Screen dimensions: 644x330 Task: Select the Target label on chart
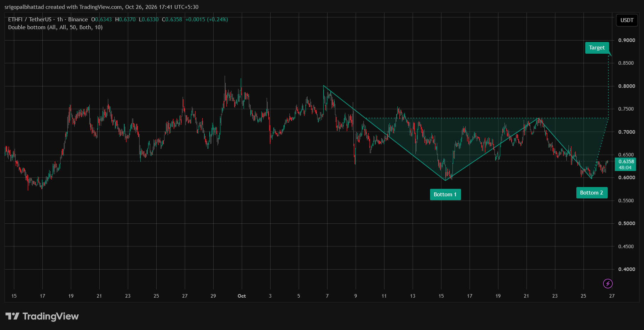click(597, 48)
